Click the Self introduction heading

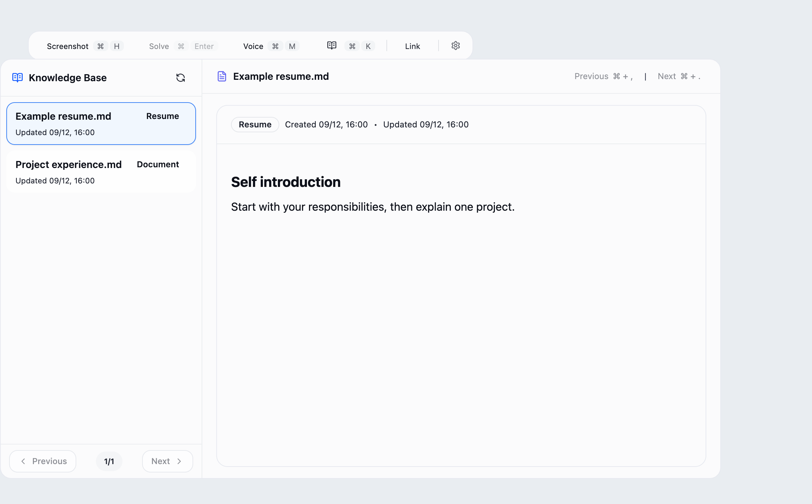point(286,182)
